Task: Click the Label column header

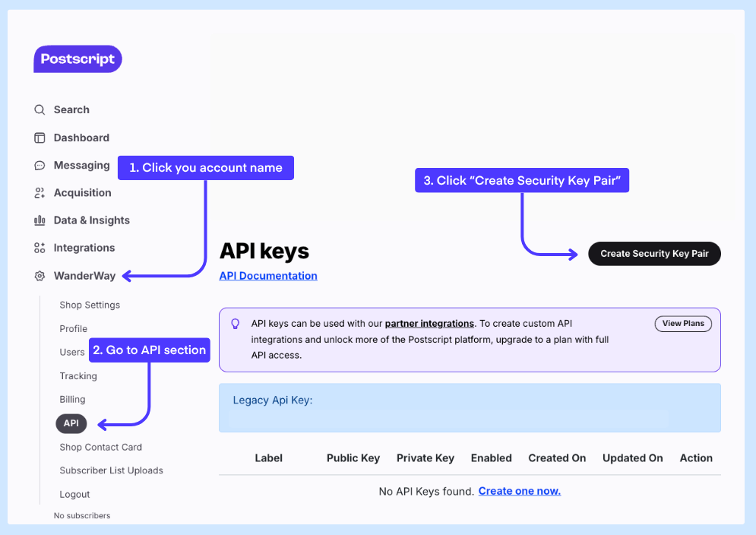Action: [268, 458]
